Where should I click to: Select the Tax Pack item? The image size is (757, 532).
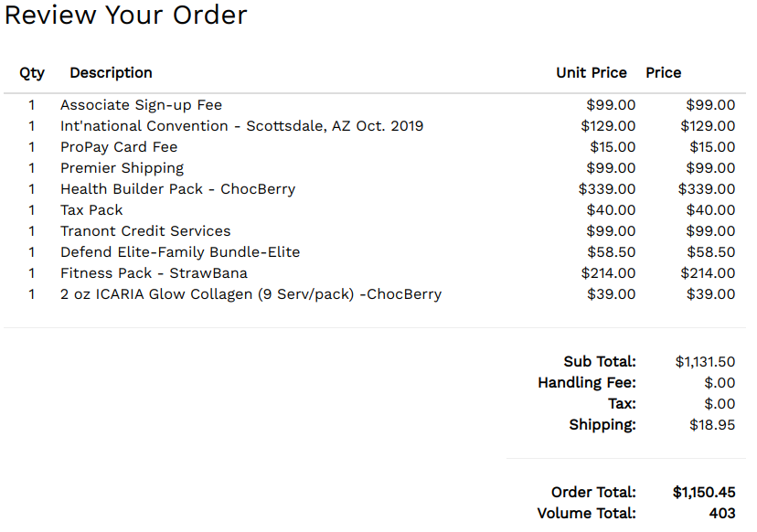click(91, 210)
